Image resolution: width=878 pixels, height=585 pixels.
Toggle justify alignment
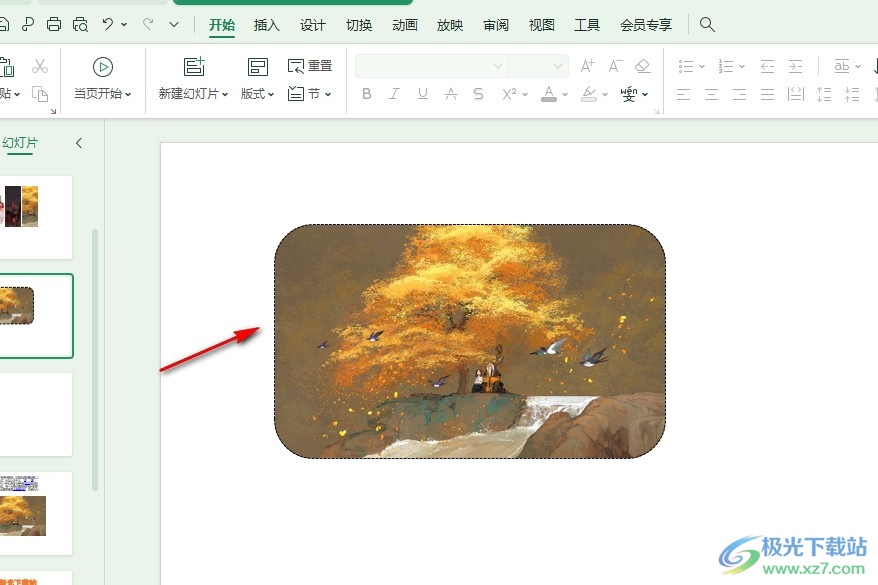pyautogui.click(x=768, y=94)
